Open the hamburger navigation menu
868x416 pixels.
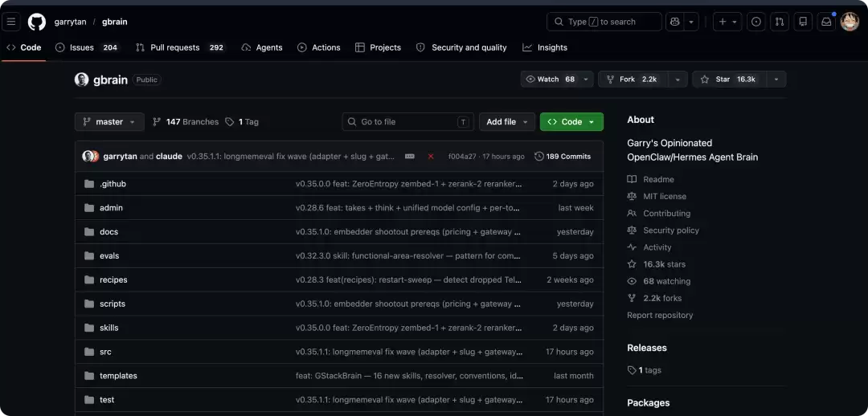pos(11,22)
